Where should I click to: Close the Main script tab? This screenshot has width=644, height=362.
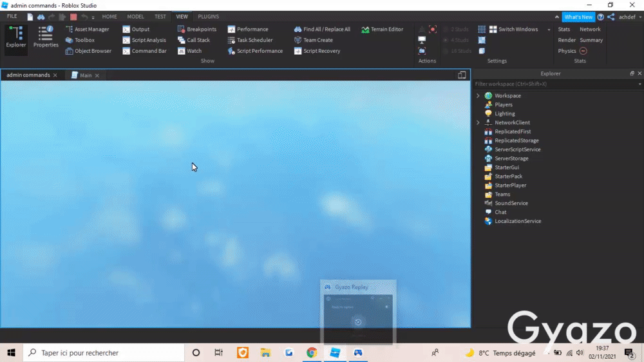coord(97,75)
